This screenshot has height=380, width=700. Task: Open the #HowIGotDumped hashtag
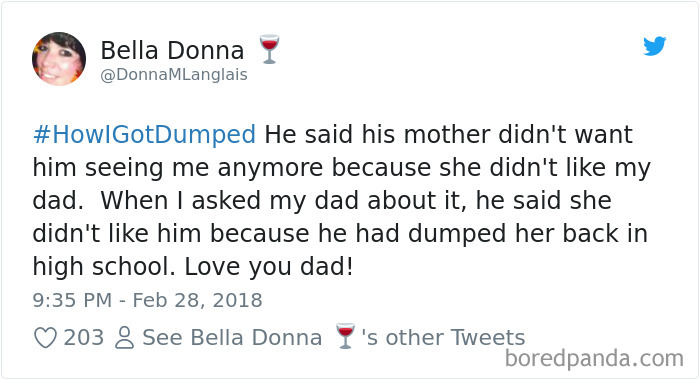tap(145, 134)
